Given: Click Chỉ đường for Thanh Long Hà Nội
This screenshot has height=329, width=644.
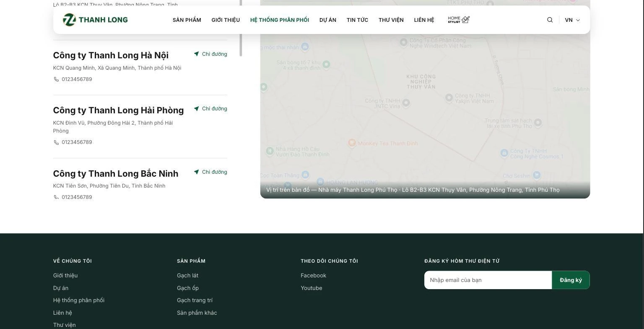Looking at the screenshot, I should coord(210,54).
